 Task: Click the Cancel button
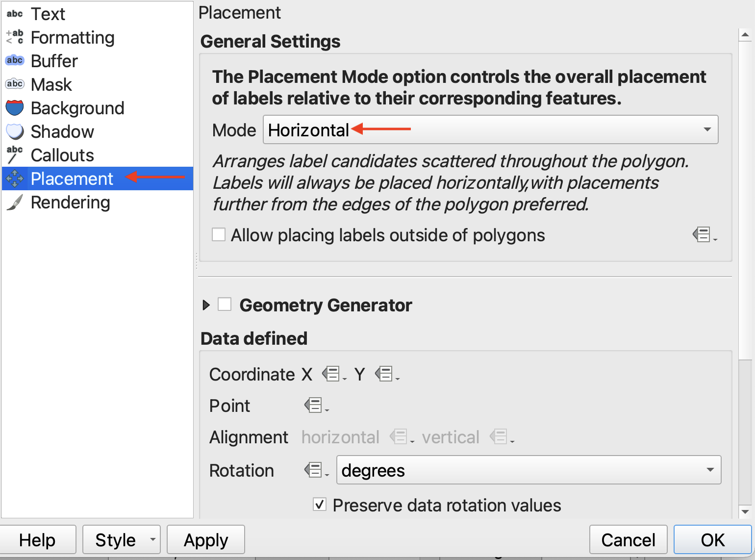628,540
